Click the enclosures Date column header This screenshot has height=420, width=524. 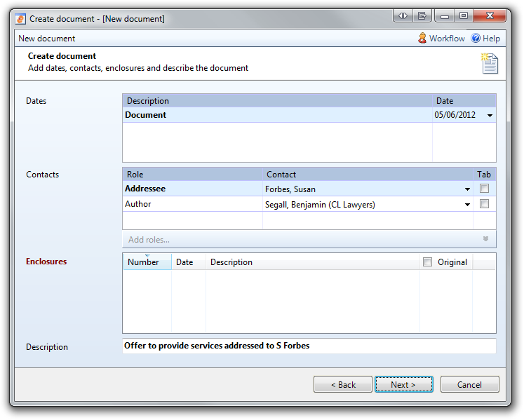tap(189, 262)
